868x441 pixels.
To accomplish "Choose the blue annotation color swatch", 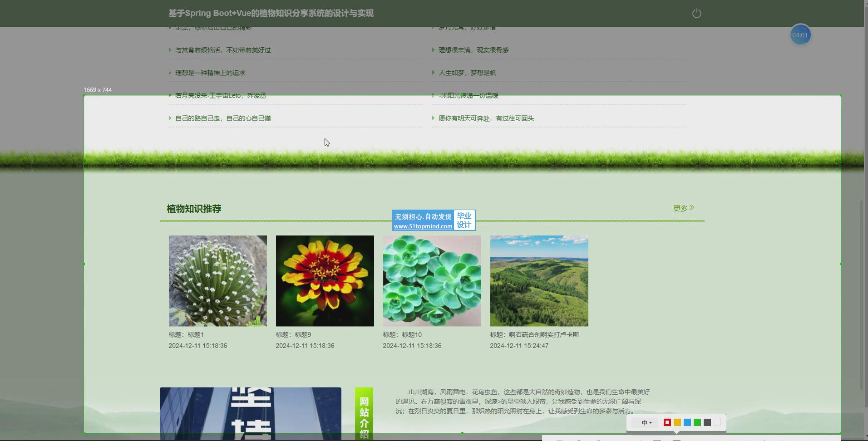I will [x=687, y=423].
